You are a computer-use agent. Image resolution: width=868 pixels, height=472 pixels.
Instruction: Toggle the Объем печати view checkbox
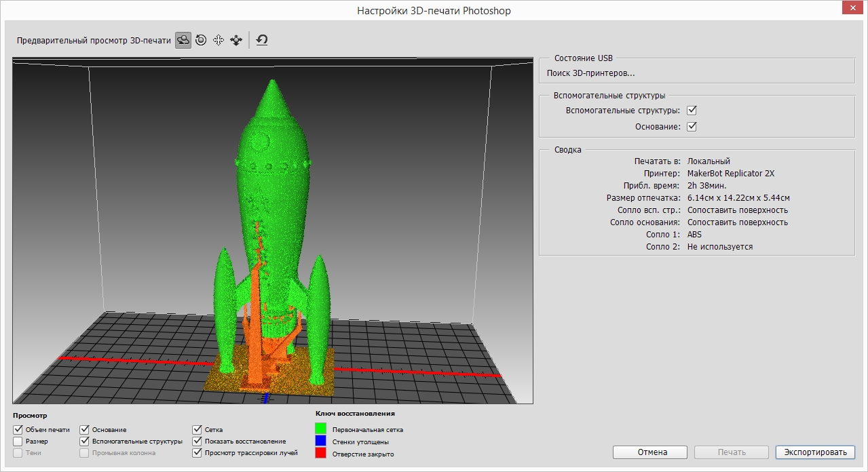click(18, 429)
